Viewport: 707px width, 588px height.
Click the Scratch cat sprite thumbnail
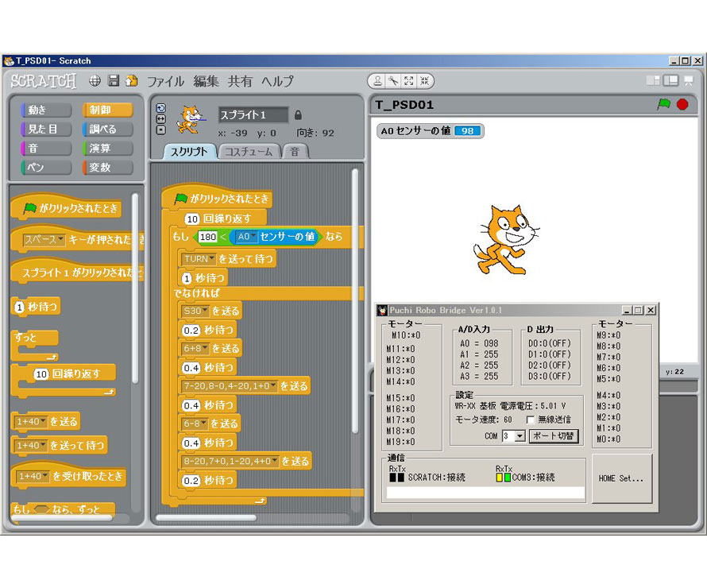[x=191, y=119]
